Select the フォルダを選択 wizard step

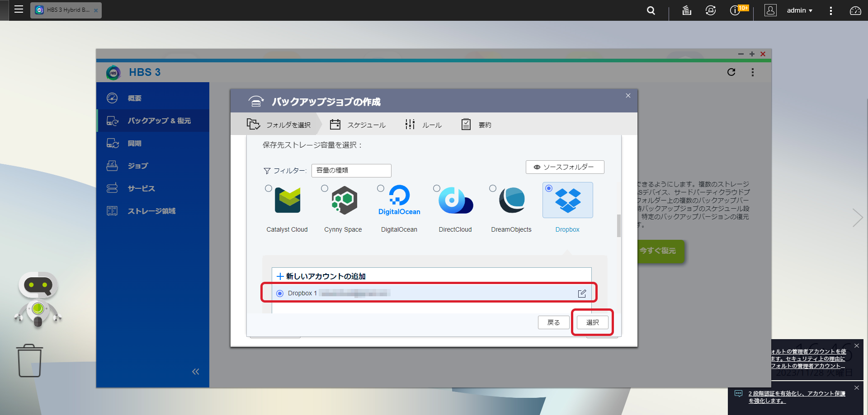(279, 125)
